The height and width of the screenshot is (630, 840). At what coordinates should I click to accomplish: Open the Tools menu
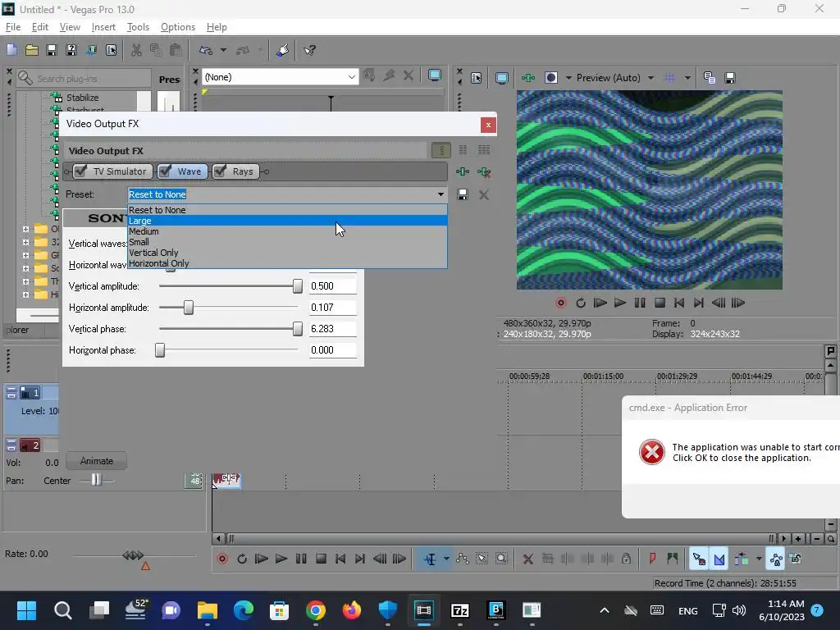138,27
